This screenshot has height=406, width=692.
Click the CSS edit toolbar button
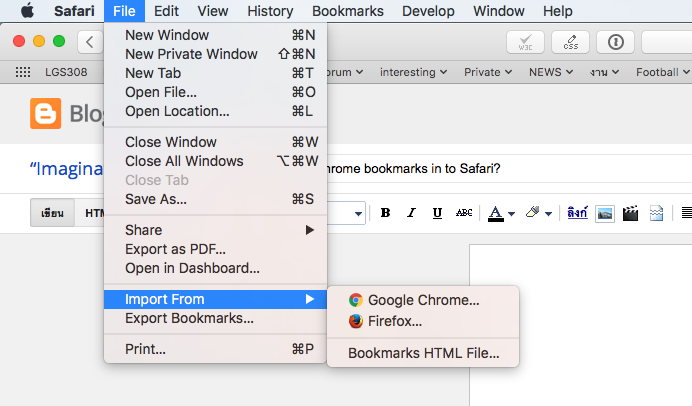click(571, 43)
